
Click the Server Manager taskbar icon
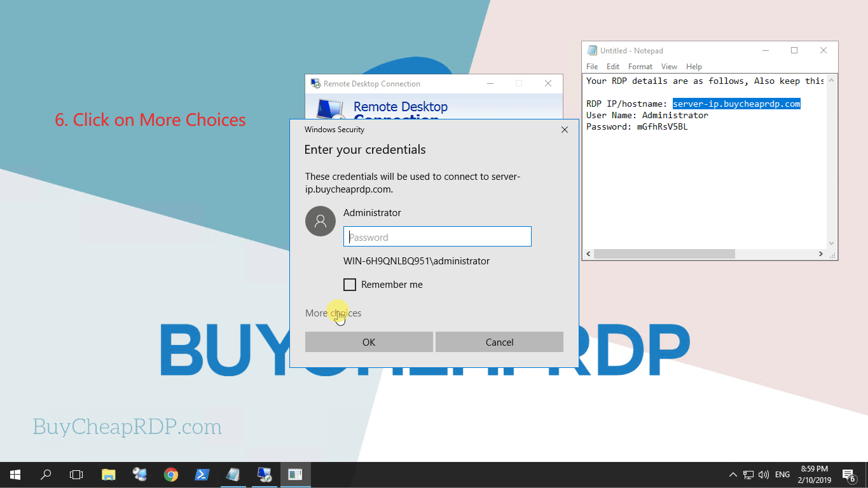[140, 475]
